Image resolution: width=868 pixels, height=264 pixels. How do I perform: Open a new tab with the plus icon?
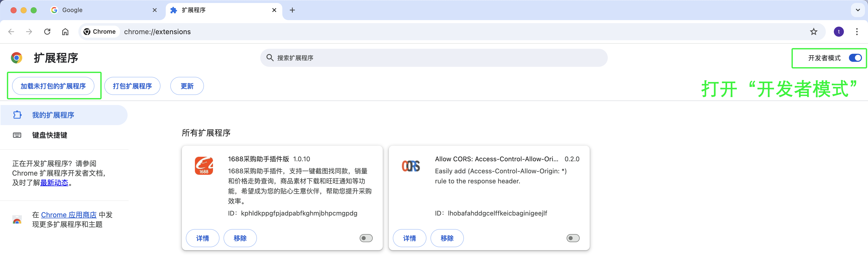[x=292, y=10]
